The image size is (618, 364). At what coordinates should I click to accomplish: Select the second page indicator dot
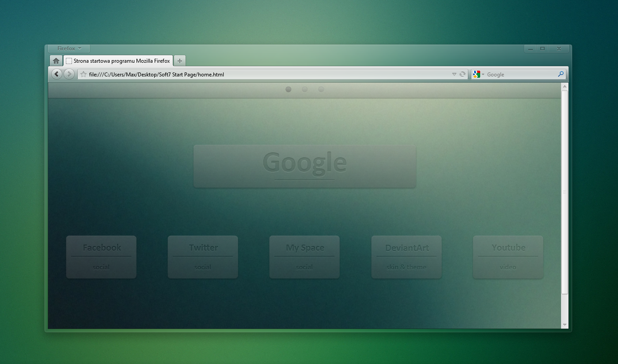point(305,89)
